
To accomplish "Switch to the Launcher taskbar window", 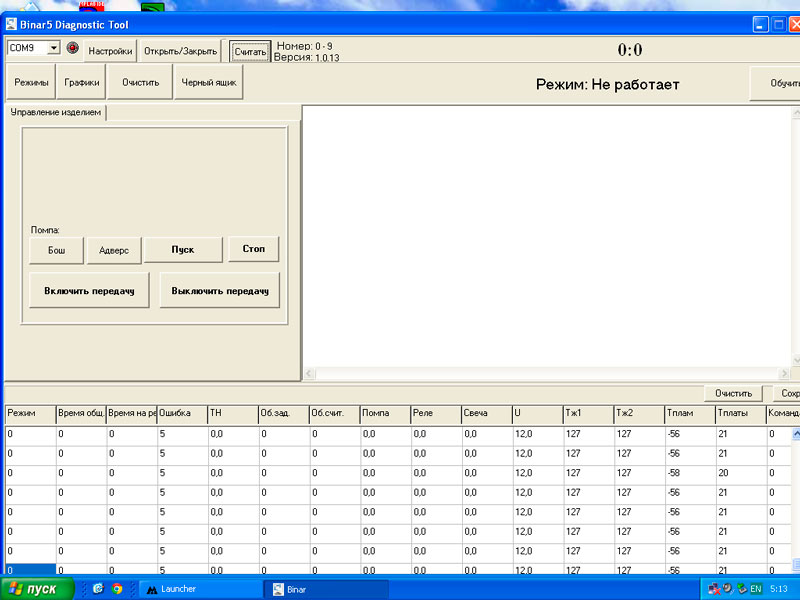I will (201, 589).
